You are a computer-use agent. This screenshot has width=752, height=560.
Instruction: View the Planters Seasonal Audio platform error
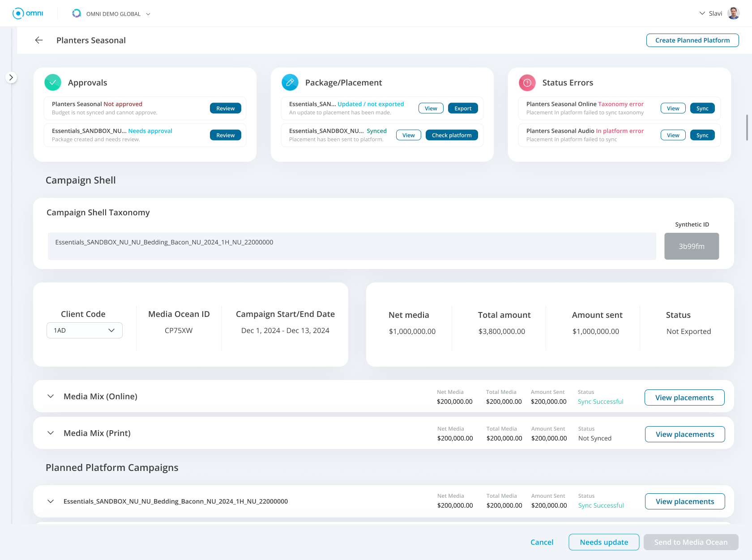click(x=673, y=135)
